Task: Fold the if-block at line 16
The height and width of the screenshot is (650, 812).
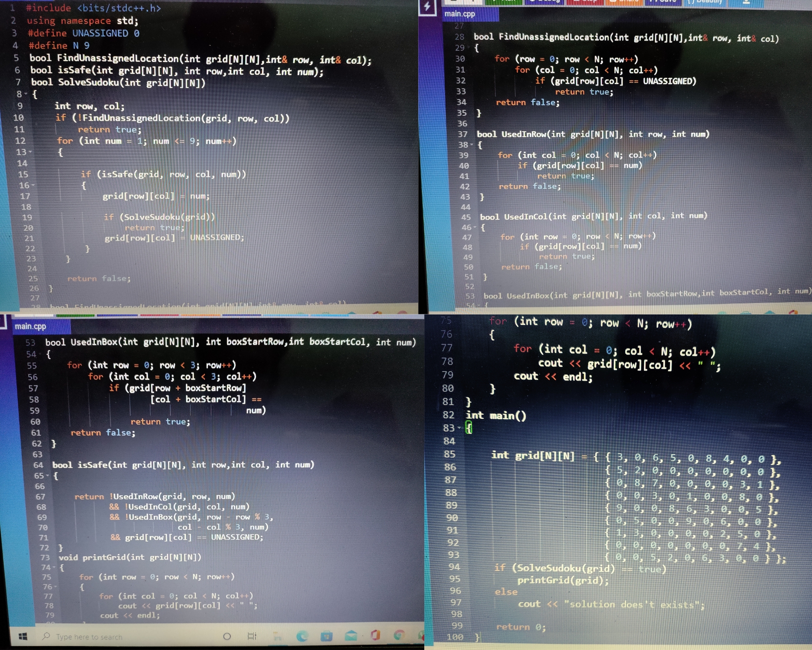Action: coord(33,186)
